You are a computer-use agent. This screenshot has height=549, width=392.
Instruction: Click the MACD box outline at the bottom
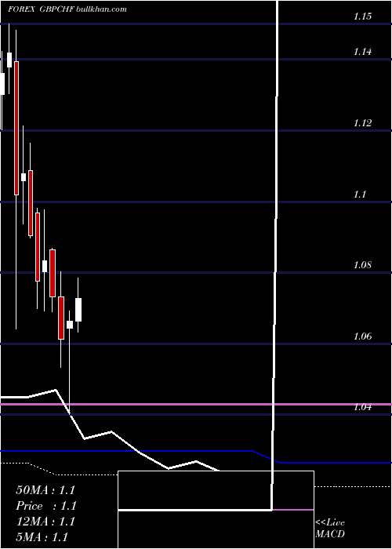point(216,510)
